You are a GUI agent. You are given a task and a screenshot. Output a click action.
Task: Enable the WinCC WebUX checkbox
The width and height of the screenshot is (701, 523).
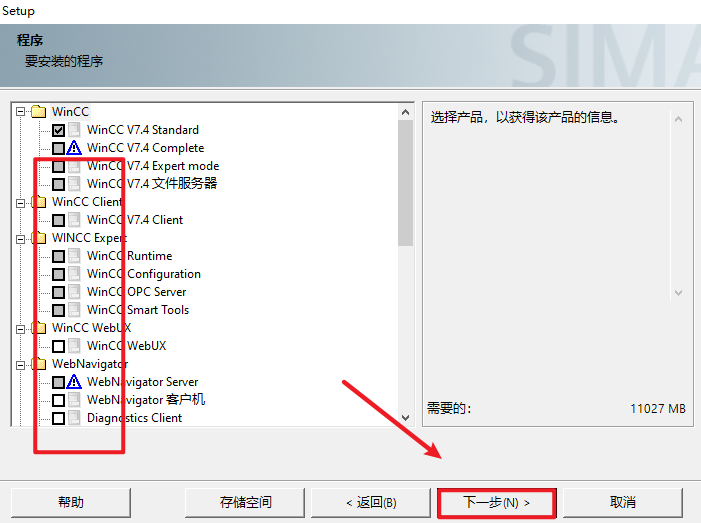coord(59,346)
